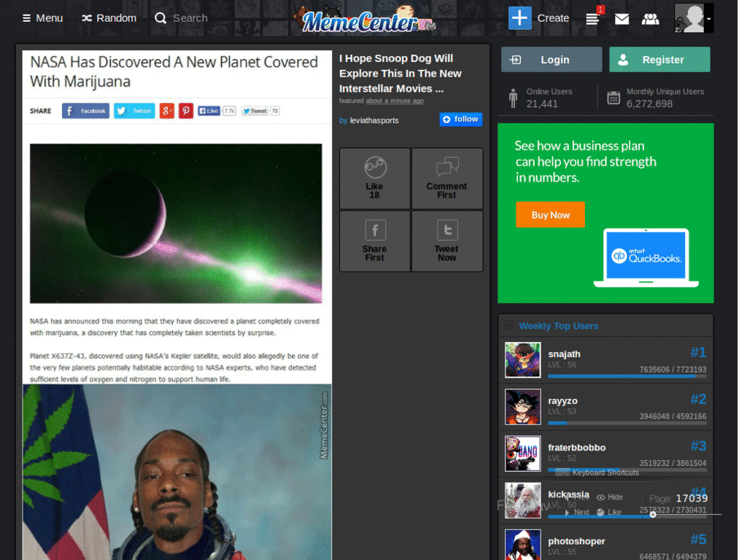Open the mail messages icon
Screen dimensions: 747x560
(x=622, y=19)
